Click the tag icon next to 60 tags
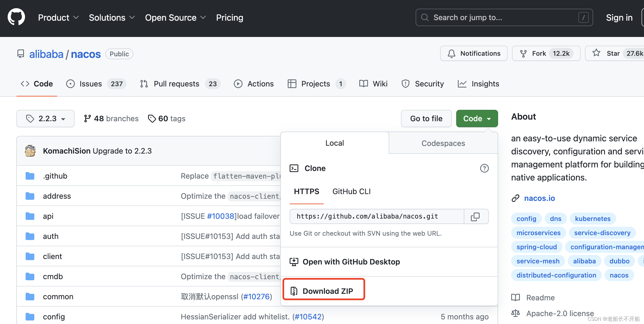The image size is (644, 324). (x=152, y=119)
